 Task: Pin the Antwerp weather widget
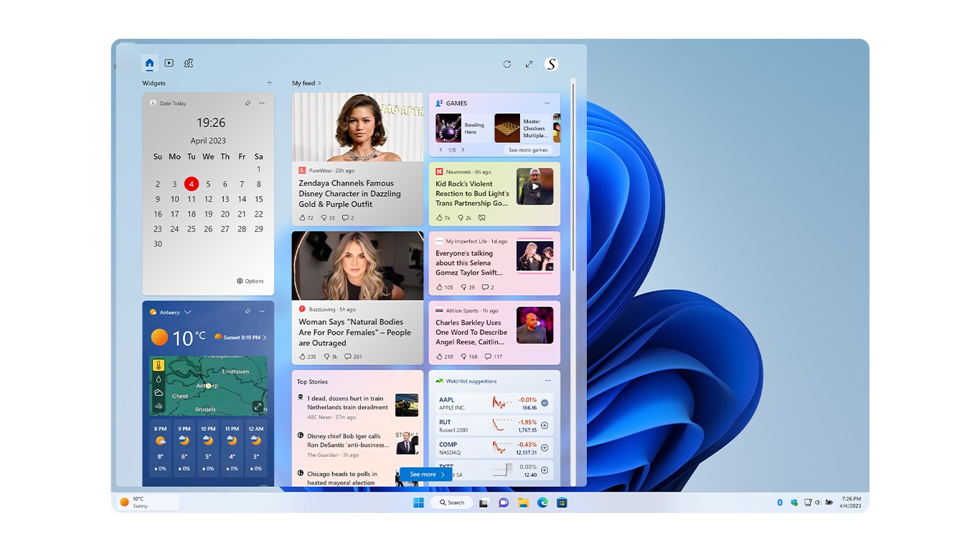[x=248, y=311]
